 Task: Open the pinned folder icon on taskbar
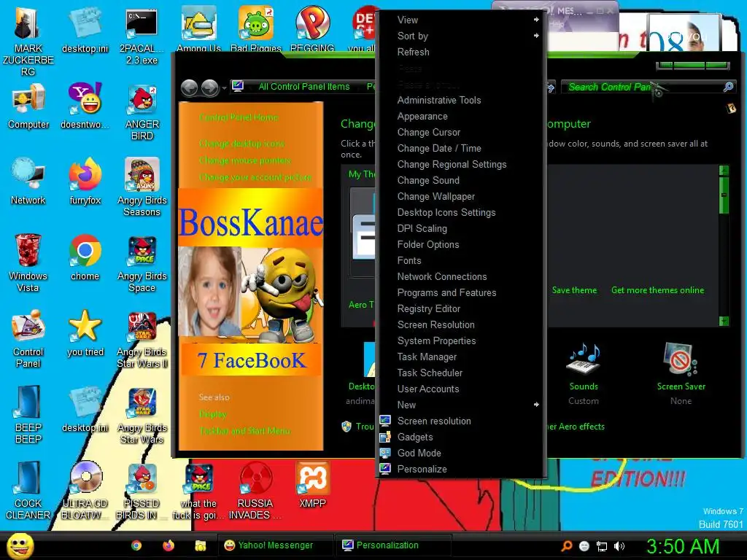(x=200, y=545)
